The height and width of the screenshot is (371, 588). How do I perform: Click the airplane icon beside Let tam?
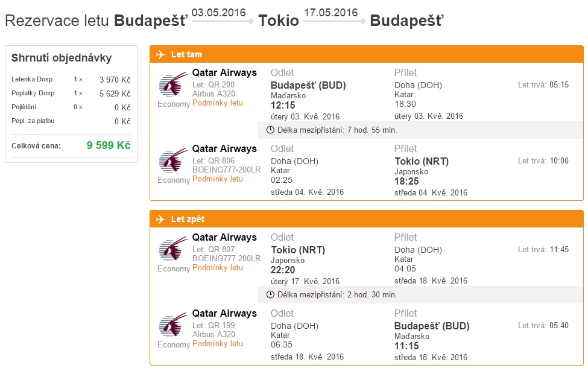point(160,54)
